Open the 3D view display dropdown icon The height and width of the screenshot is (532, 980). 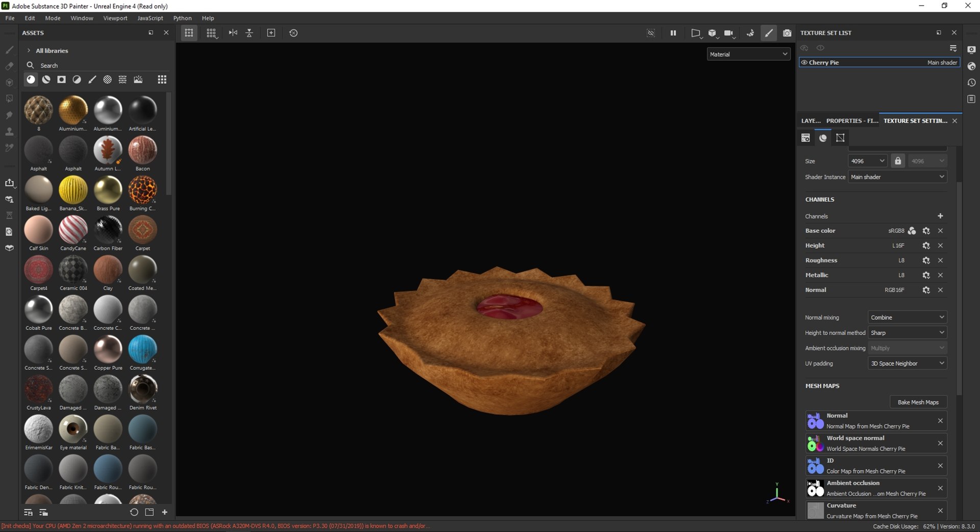(x=713, y=33)
